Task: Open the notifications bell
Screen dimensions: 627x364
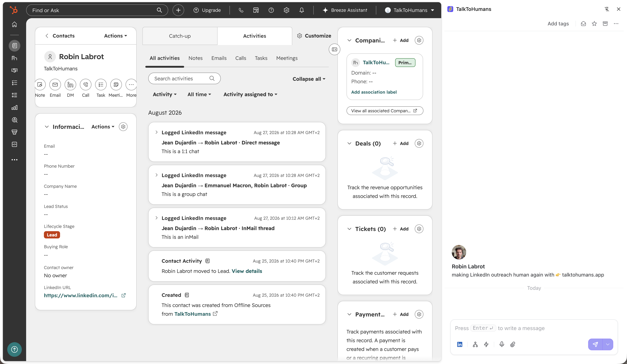Action: point(302,10)
